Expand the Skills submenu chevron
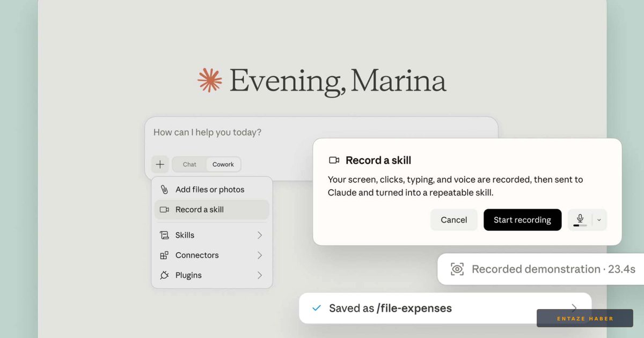The image size is (644, 338). 260,235
